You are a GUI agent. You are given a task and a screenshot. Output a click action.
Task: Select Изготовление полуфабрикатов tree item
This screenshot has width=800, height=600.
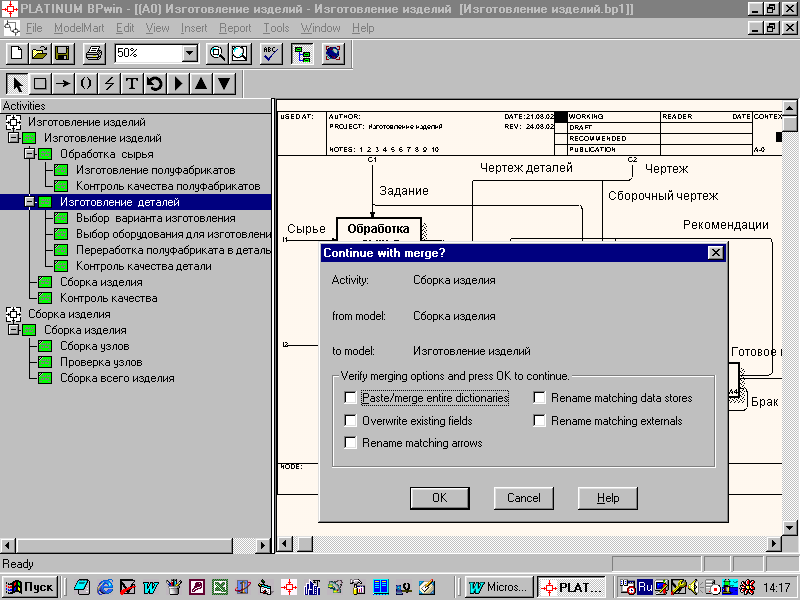[156, 170]
